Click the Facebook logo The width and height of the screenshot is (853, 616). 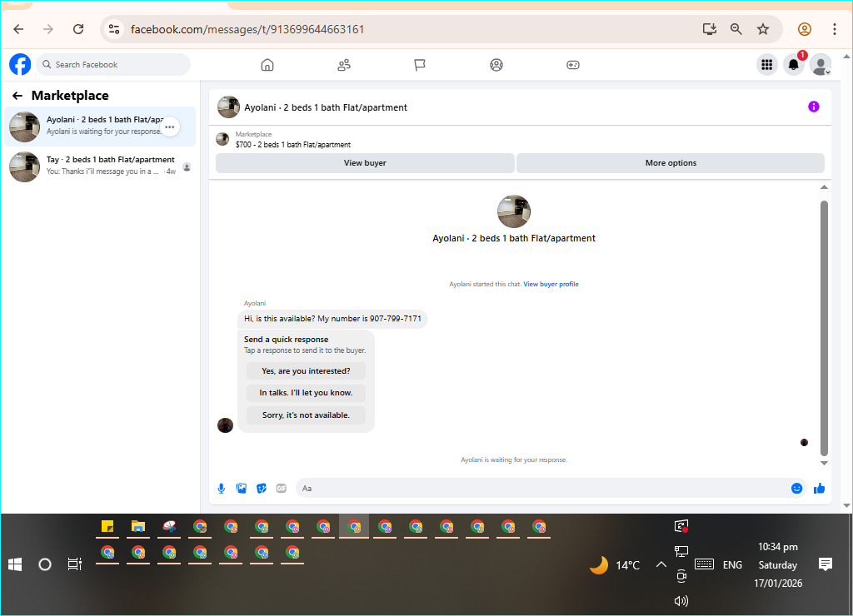click(20, 65)
